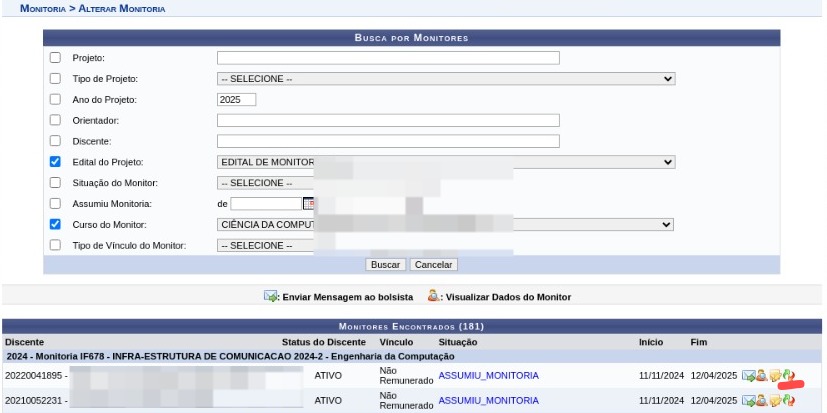This screenshot has width=827, height=413.
Task: Check the Ano do Projeto checkbox
Action: [55, 99]
